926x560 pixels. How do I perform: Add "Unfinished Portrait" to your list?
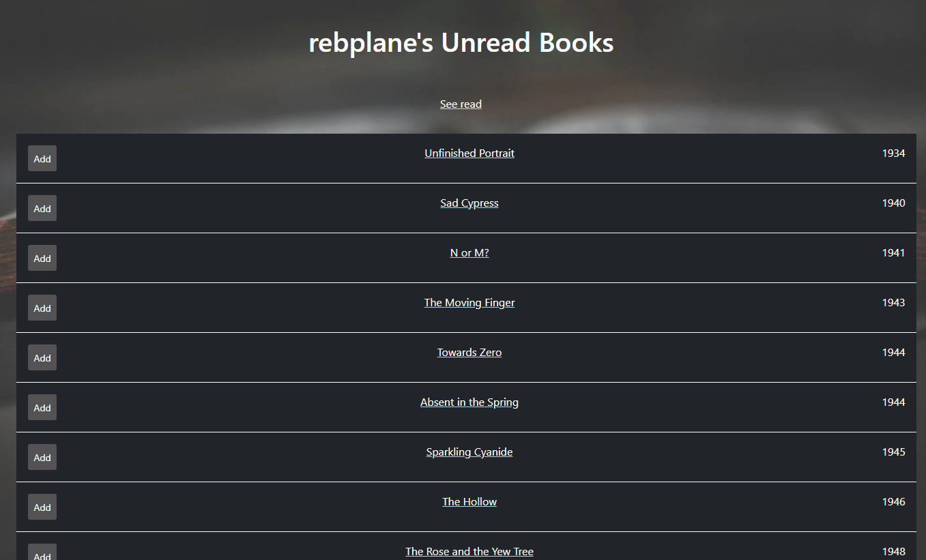(x=42, y=158)
